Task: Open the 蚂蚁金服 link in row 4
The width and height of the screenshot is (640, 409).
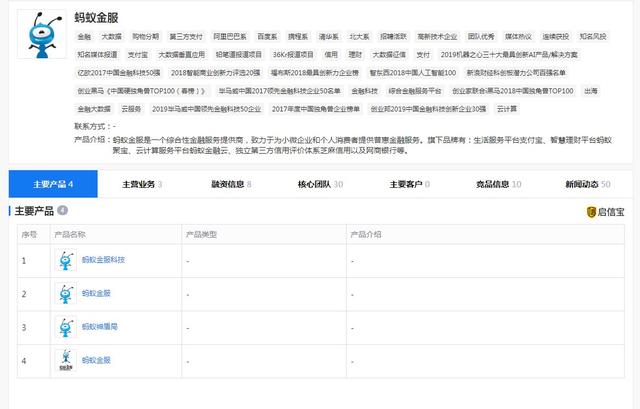Action: 96,360
